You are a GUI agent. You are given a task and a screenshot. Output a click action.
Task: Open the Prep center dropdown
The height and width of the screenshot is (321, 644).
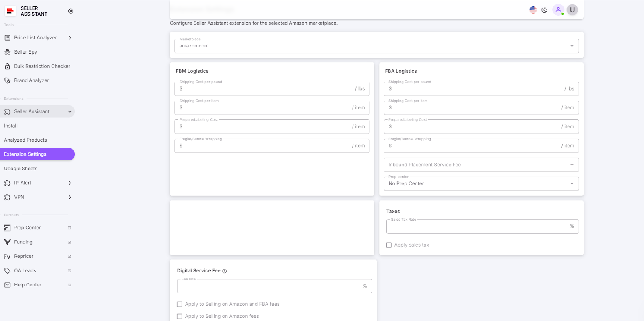(481, 184)
